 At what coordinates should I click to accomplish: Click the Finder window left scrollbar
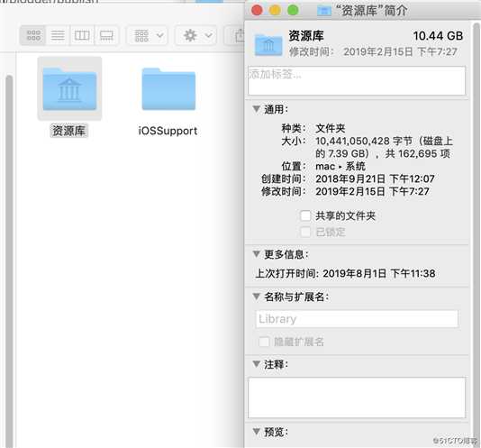[x=9, y=261]
